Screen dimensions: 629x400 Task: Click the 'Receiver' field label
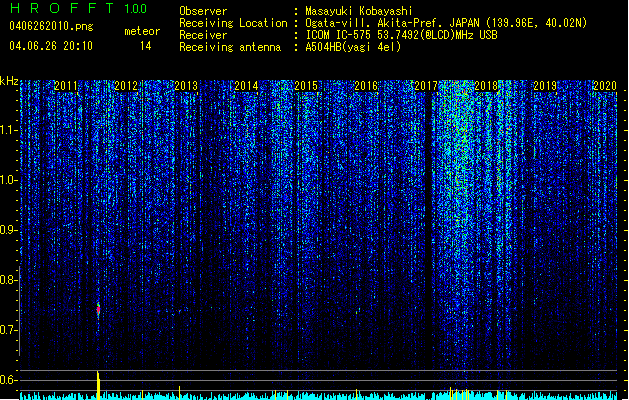pos(203,35)
